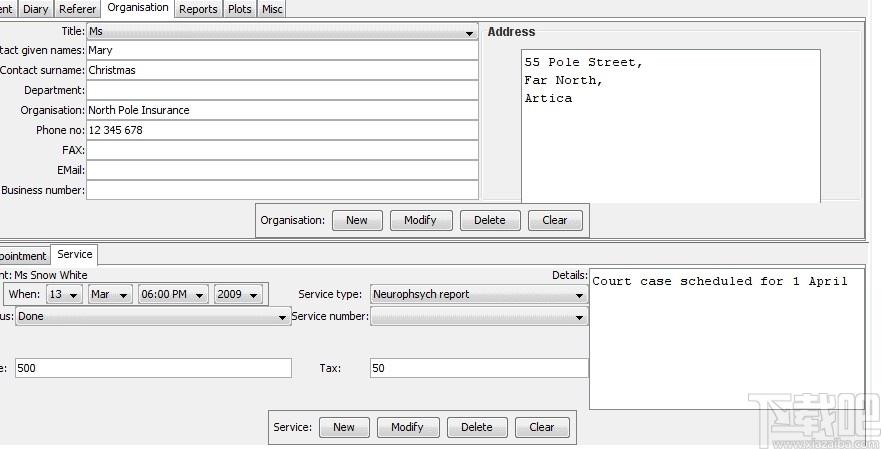
Task: Click the given names field containing Mary
Action: (x=282, y=50)
